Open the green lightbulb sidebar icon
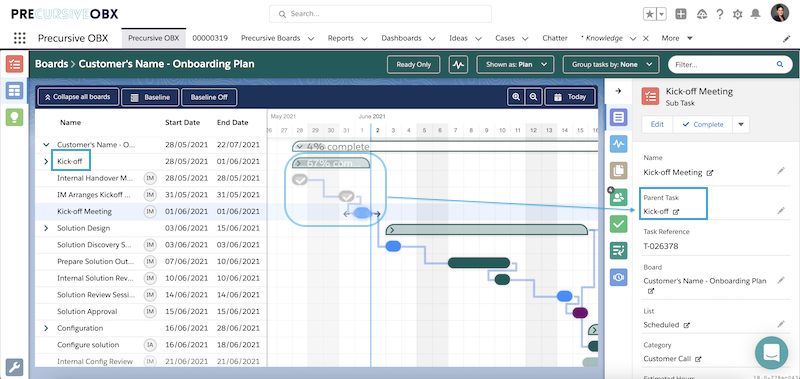Image resolution: width=800 pixels, height=379 pixels. pos(14,117)
